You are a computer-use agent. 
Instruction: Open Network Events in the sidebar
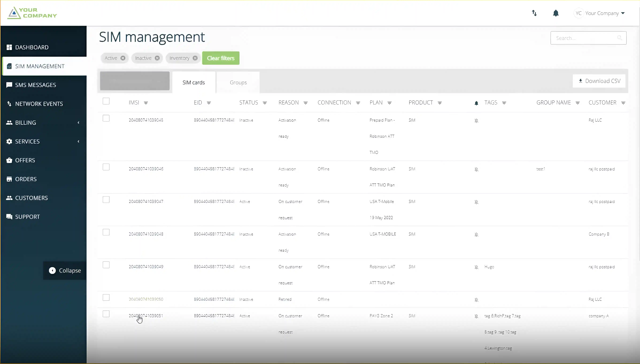pos(39,104)
